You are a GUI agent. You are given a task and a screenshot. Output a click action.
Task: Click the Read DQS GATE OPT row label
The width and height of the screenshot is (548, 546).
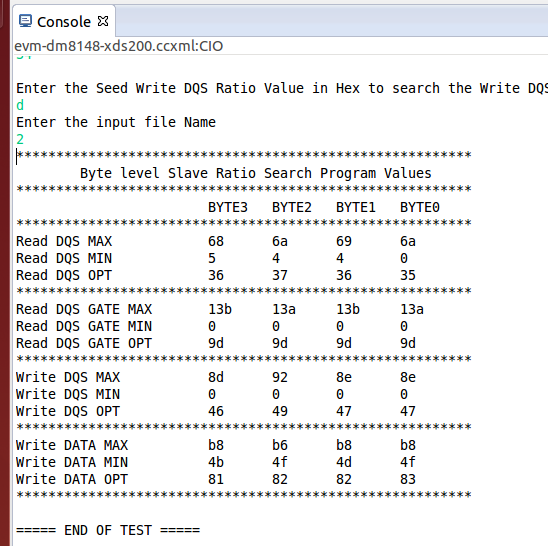tap(84, 343)
